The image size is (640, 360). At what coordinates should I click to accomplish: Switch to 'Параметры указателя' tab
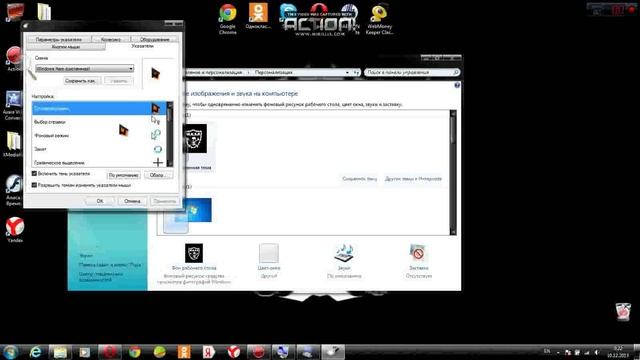58,39
